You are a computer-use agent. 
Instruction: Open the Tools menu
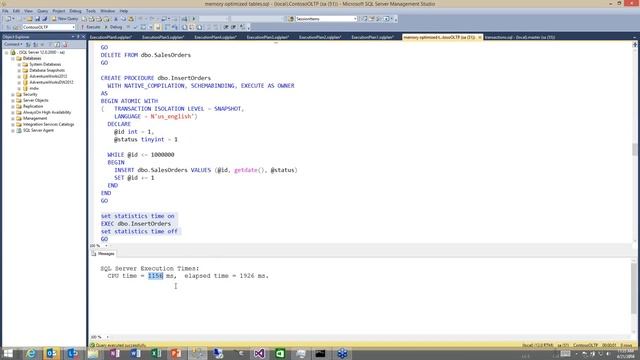91,11
